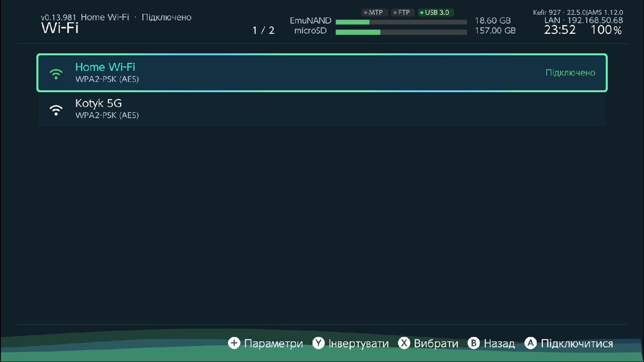Click the EmuNAND storage usage bar
The height and width of the screenshot is (362, 644).
coord(401,22)
